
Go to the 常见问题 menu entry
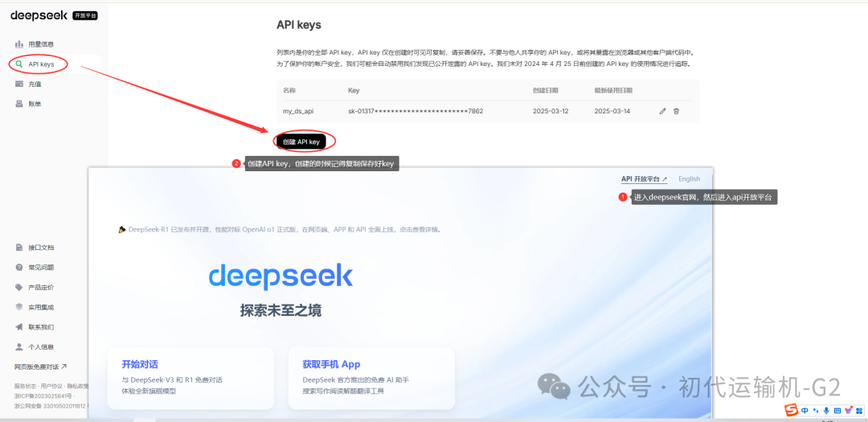(41, 268)
